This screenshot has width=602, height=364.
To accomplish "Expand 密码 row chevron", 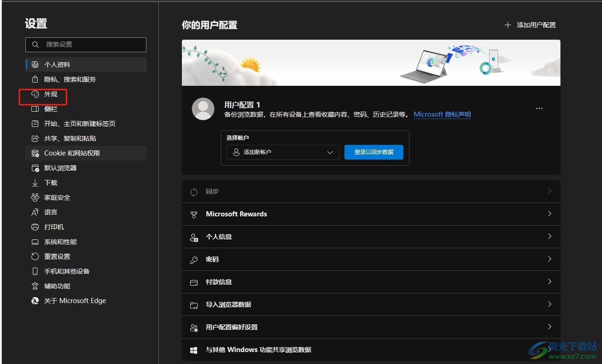I will pos(549,259).
